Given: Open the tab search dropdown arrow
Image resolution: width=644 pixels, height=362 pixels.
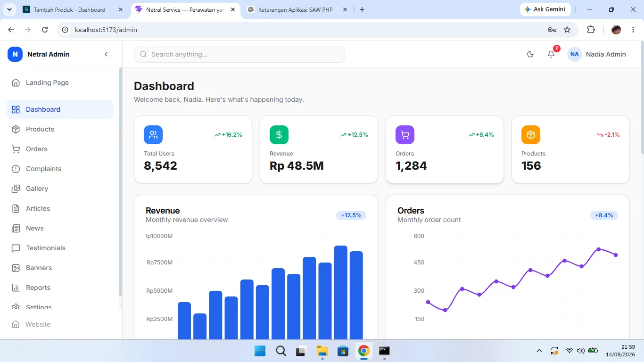Looking at the screenshot, I should point(9,9).
